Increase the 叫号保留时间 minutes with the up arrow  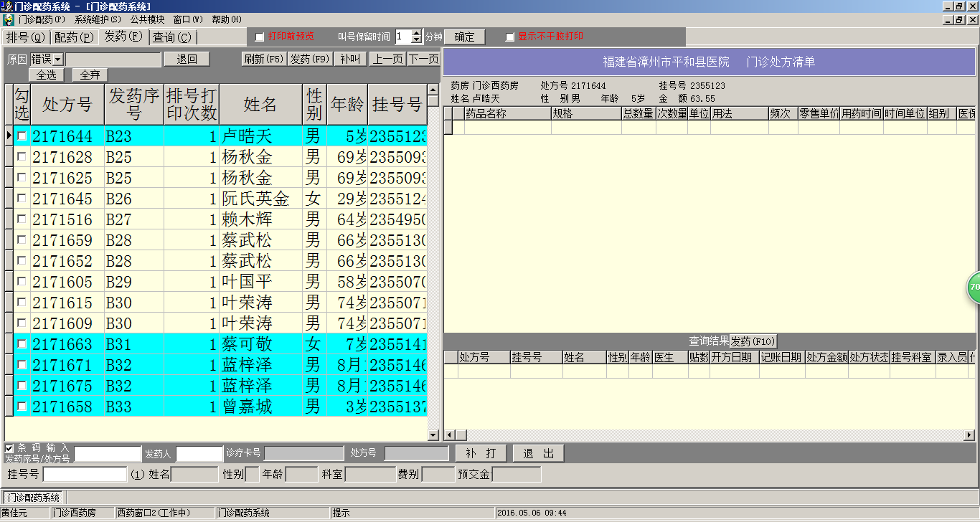pos(417,33)
